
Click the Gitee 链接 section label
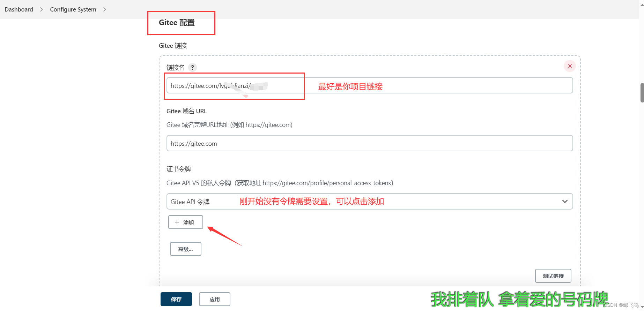(x=173, y=46)
